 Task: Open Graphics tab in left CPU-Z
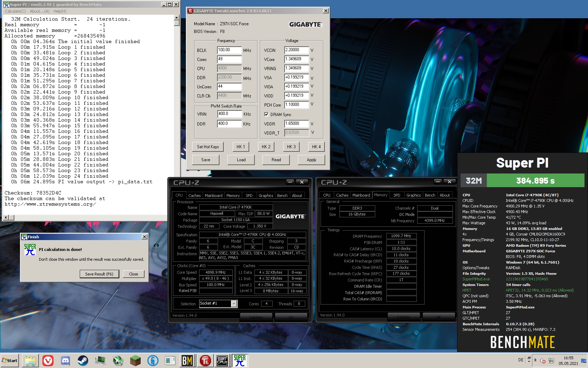(266, 196)
